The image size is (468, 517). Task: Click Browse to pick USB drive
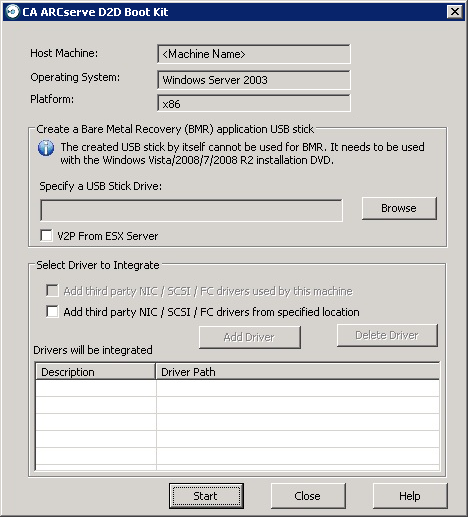[x=399, y=208]
